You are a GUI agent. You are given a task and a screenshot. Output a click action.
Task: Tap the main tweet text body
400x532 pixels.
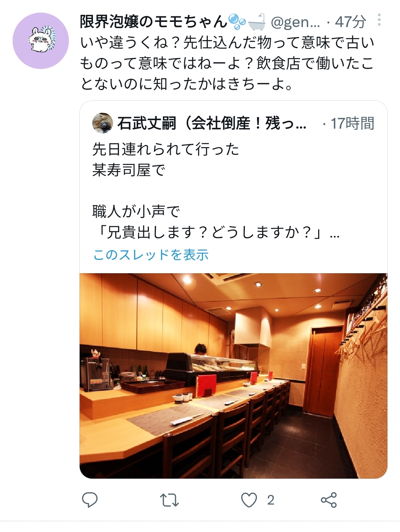coord(227,63)
